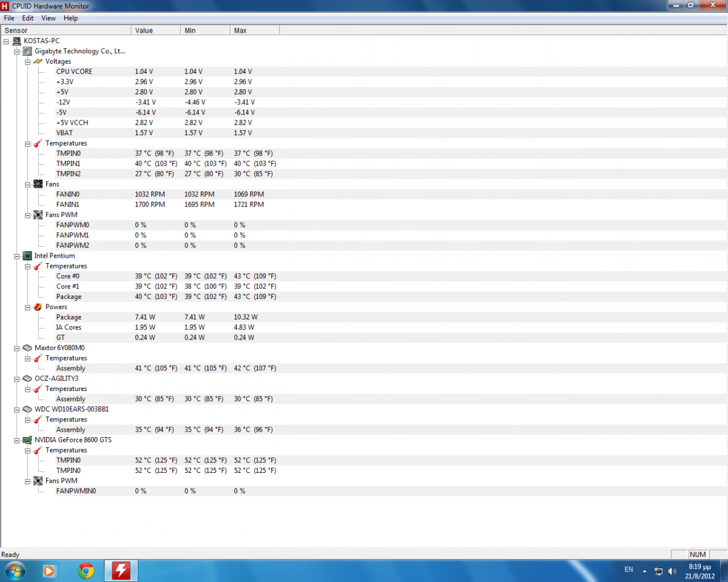Open the File menu
Viewport: 728px width, 582px height.
pyautogui.click(x=9, y=18)
